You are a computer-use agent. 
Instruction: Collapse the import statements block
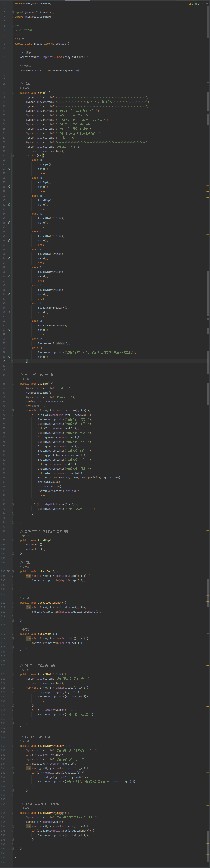point(13,13)
